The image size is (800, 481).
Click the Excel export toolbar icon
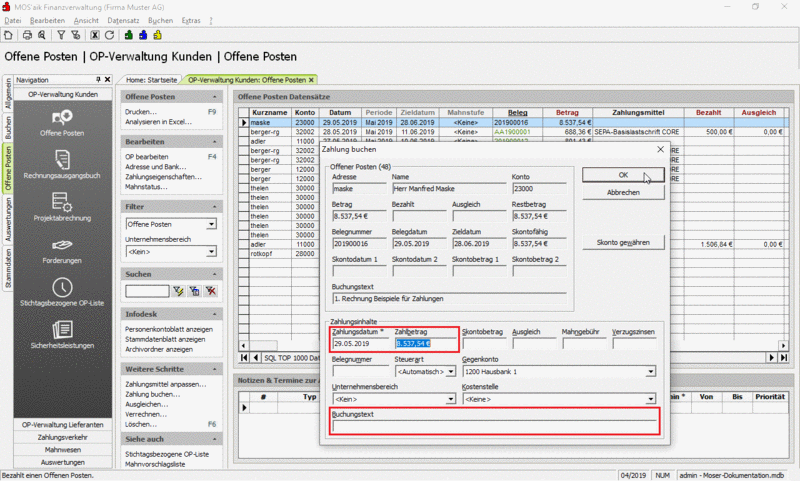[95, 35]
